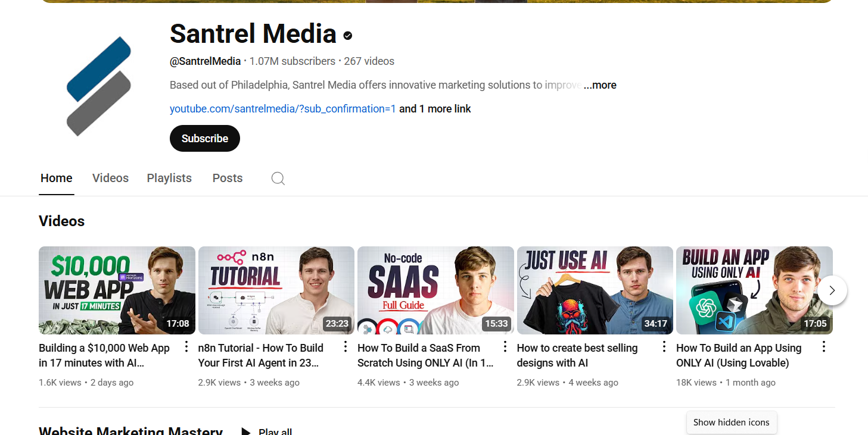Click the Videos section heading
The height and width of the screenshot is (435, 868).
[62, 221]
